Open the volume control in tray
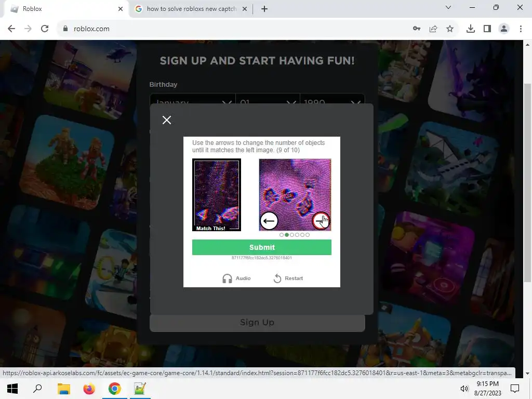Screen dimensions: 532x399 click(464, 389)
